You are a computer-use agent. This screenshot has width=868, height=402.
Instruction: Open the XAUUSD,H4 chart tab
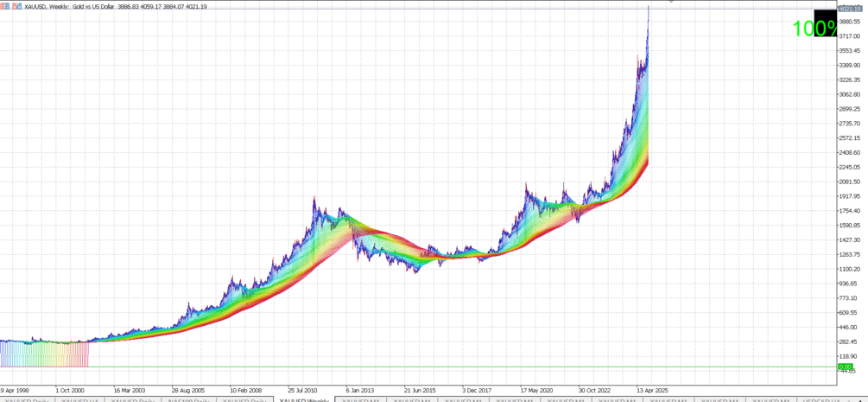[79, 399]
